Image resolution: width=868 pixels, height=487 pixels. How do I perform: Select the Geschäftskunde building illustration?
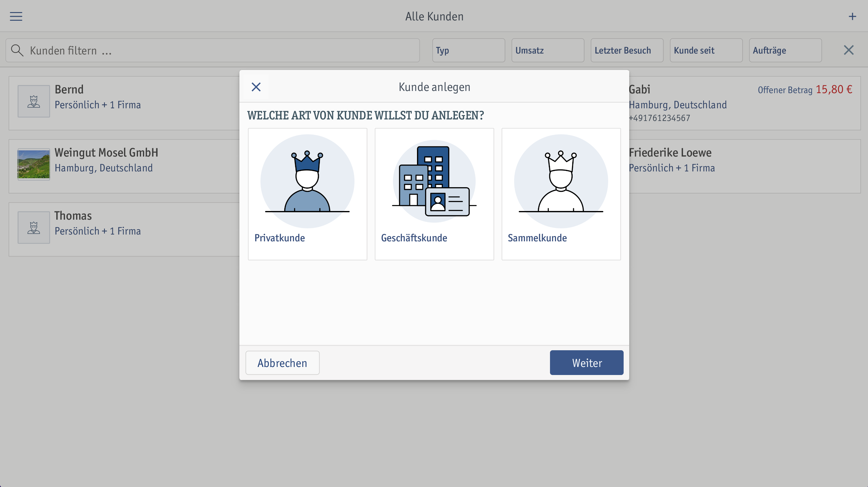434,181
